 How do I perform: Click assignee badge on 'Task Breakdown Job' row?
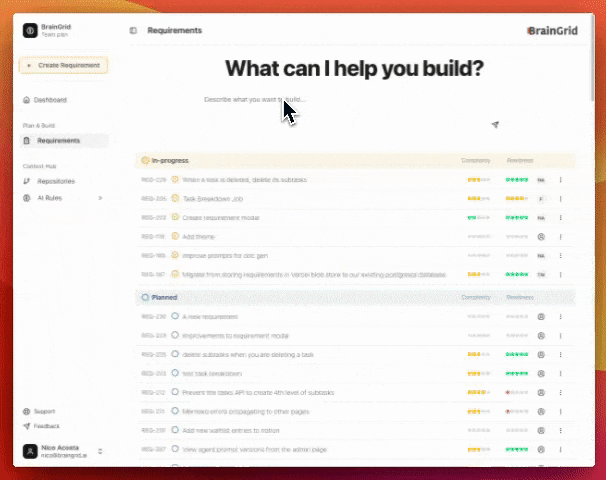click(x=541, y=199)
